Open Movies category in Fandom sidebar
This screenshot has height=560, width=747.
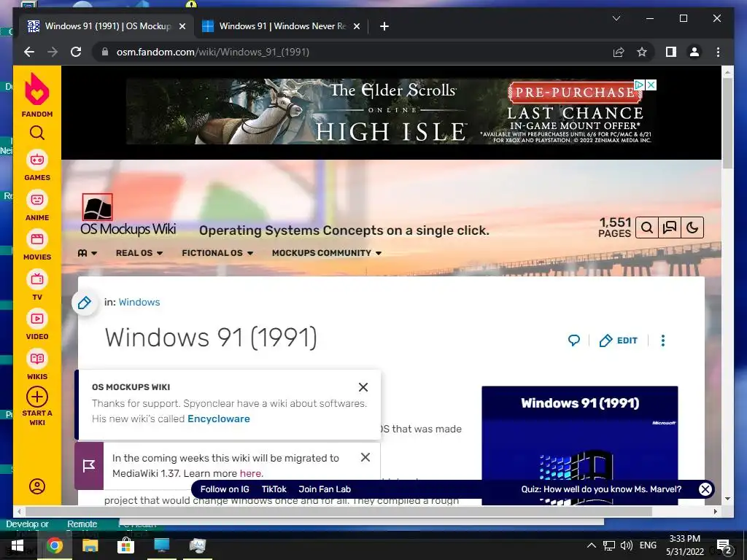36,246
